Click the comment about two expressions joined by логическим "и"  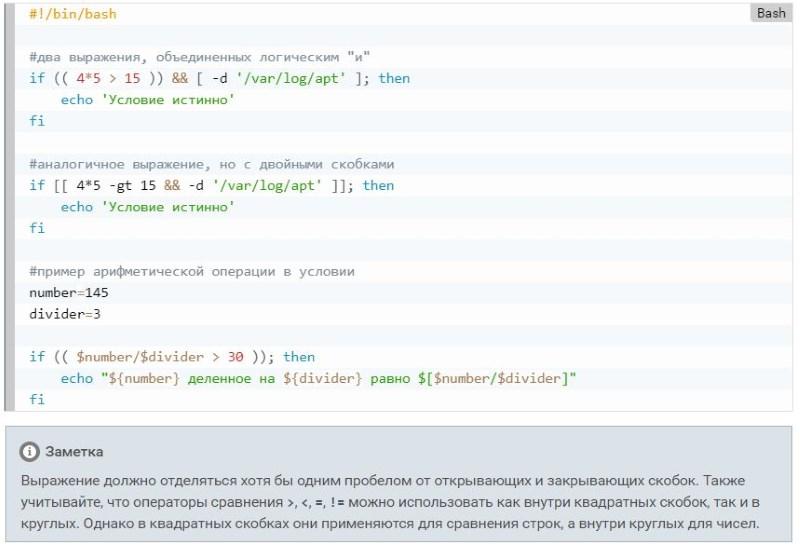point(199,57)
